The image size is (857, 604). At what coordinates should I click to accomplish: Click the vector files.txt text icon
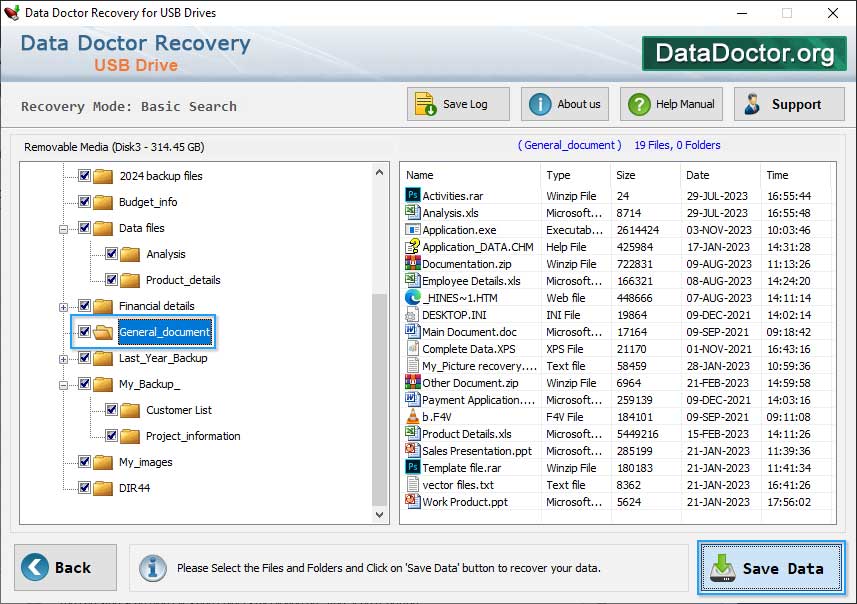coord(413,484)
